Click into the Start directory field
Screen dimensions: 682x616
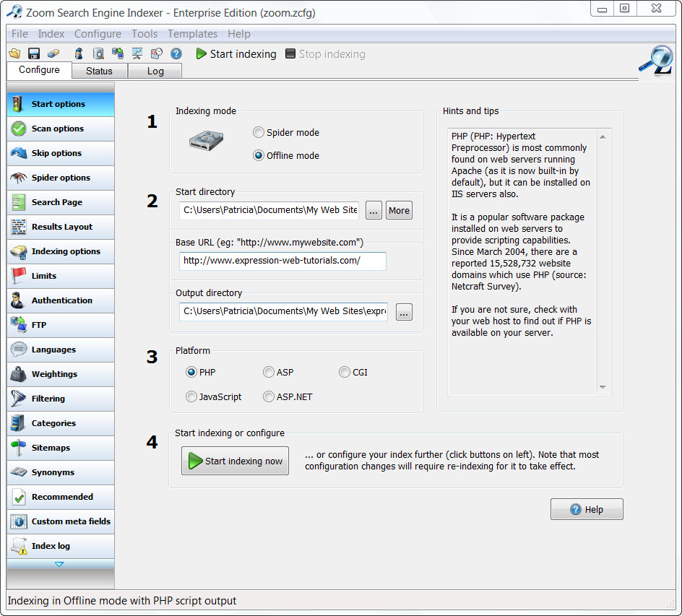point(269,210)
